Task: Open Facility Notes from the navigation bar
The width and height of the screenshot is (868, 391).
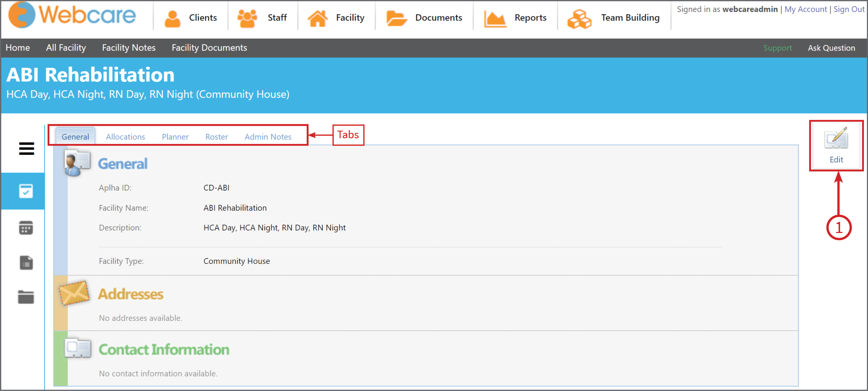Action: pos(128,48)
